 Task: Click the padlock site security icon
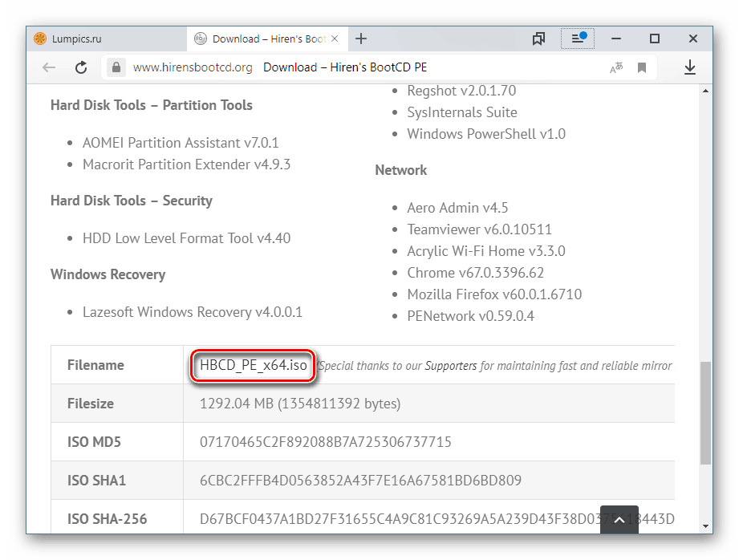116,68
